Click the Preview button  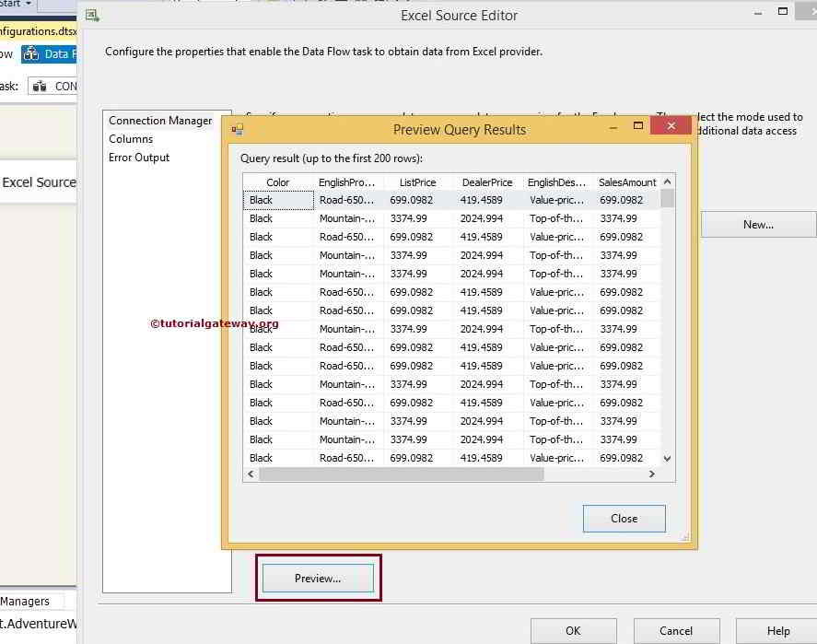coord(318,578)
